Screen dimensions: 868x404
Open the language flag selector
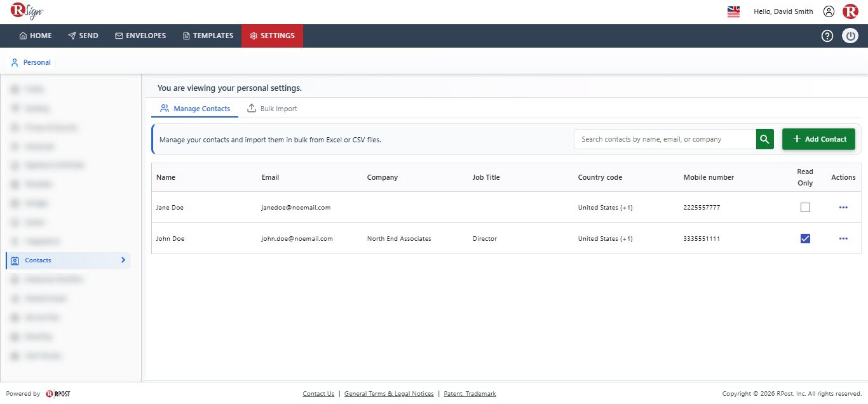click(733, 11)
